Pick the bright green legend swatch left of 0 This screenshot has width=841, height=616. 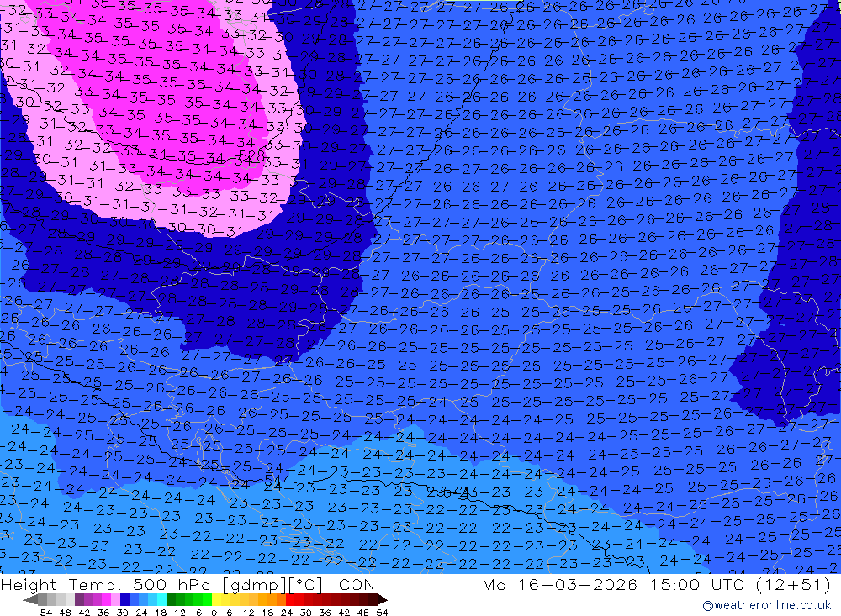[207, 600]
